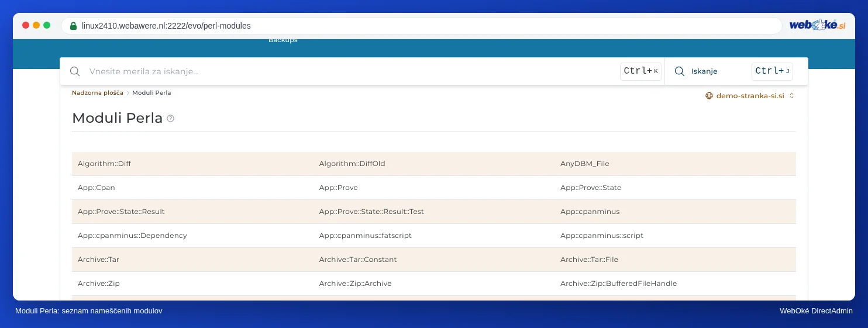Screen dimensions: 868x328
Task: Select the Algorithm::Diff module entry
Action: (x=105, y=164)
